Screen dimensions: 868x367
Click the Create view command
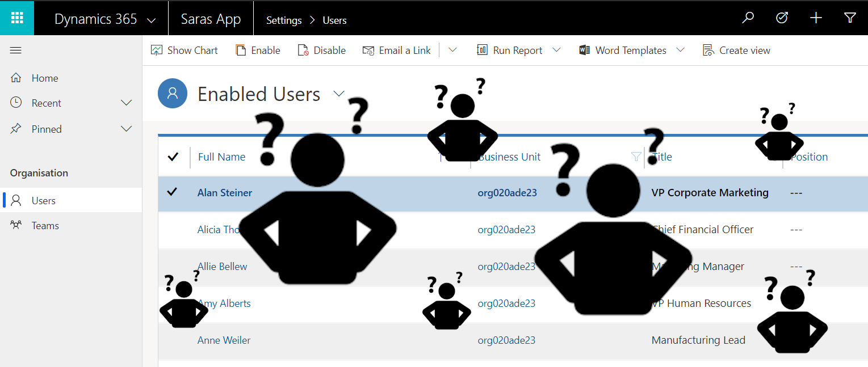click(736, 50)
